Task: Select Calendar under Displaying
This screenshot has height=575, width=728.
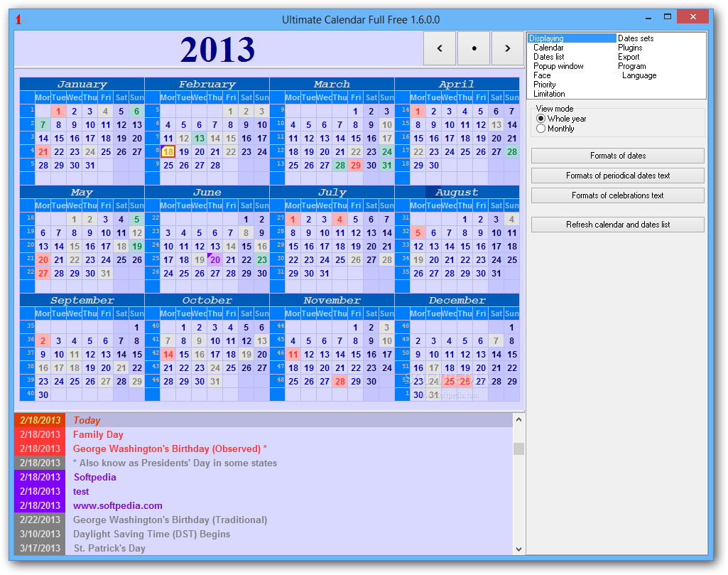Action: pyautogui.click(x=548, y=48)
